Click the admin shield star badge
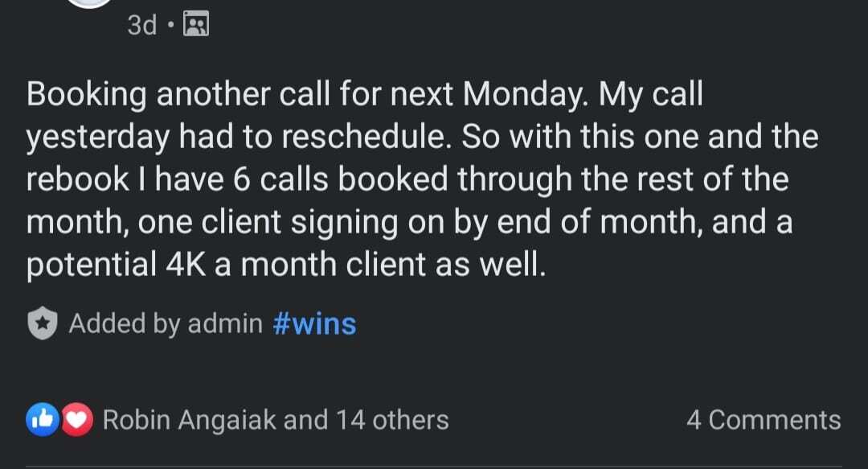The width and height of the screenshot is (868, 469). 43,323
